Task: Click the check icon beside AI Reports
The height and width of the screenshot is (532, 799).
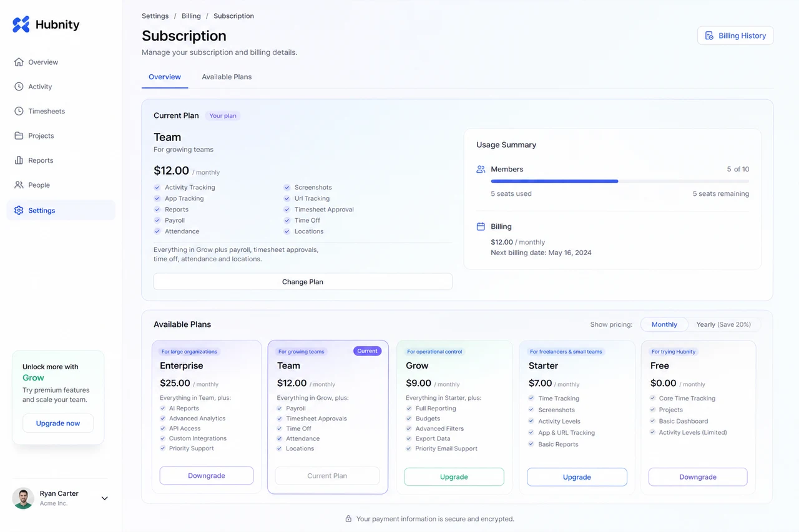Action: coord(163,409)
